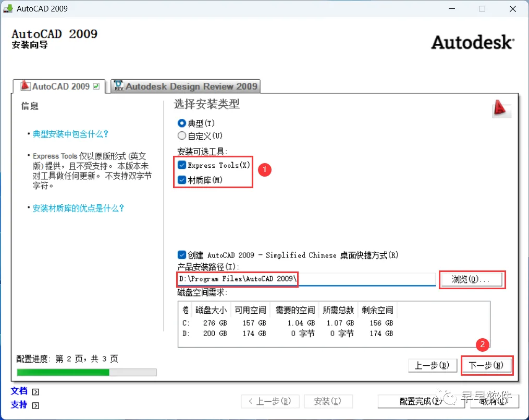The width and height of the screenshot is (529, 420).
Task: Click the disabled 安装(I) button
Action: [328, 401]
